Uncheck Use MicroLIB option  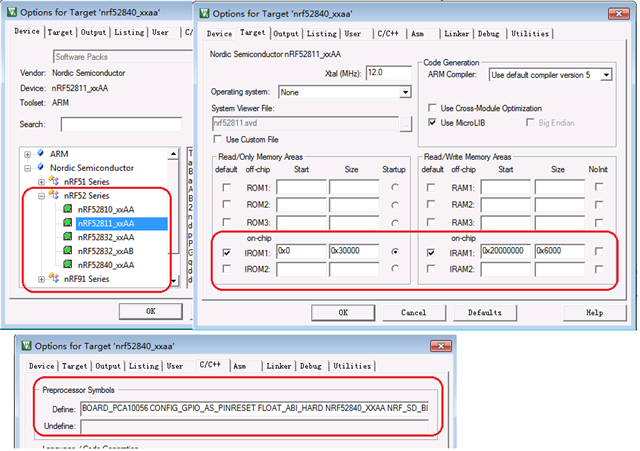pos(432,122)
